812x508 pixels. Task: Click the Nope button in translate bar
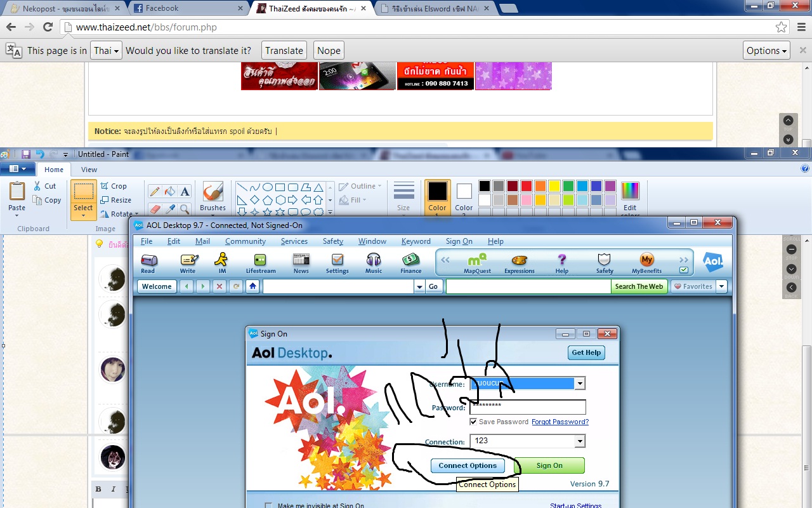329,51
